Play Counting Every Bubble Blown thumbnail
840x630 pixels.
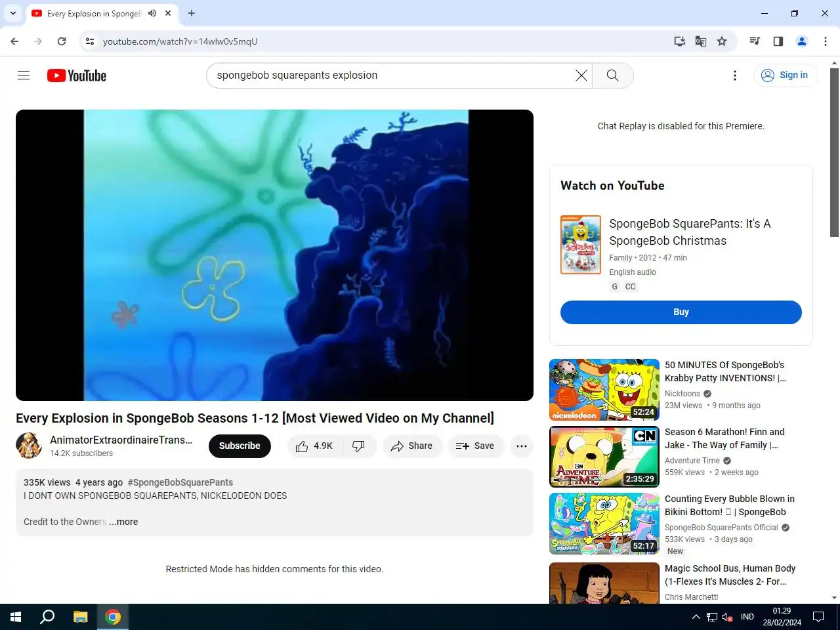pos(604,524)
